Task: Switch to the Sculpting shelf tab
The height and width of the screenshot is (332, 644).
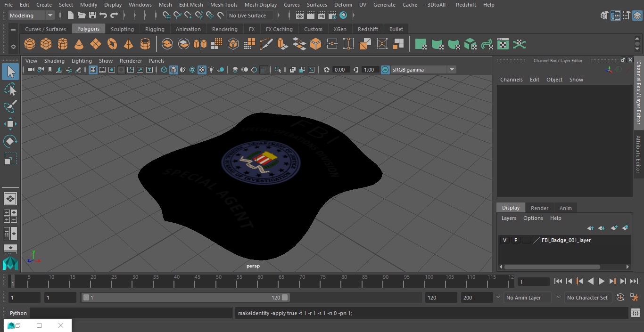Action: (x=122, y=29)
